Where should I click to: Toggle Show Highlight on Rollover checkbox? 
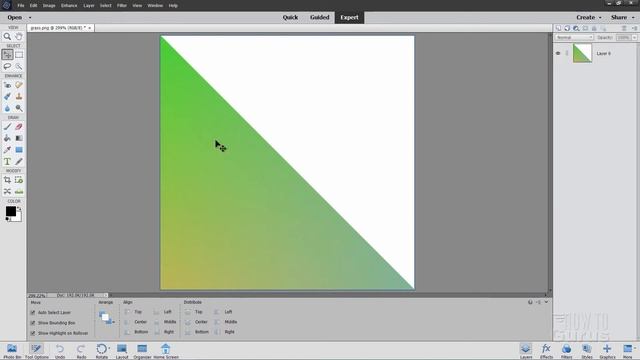coord(33,333)
